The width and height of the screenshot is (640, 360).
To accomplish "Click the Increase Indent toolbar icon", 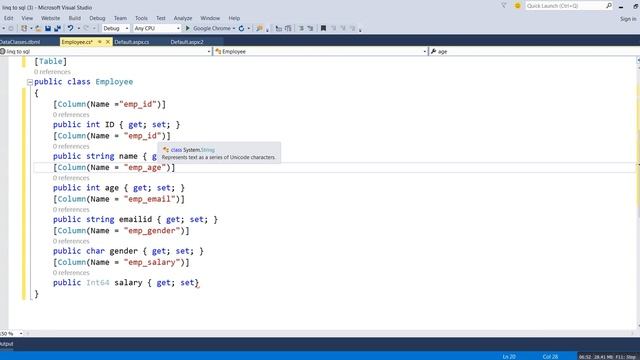I will (x=310, y=28).
